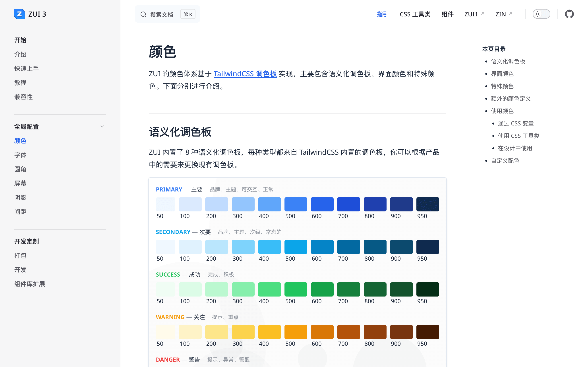The image size is (588, 367).
Task: Open 教程 sidebar item
Action: pos(20,82)
